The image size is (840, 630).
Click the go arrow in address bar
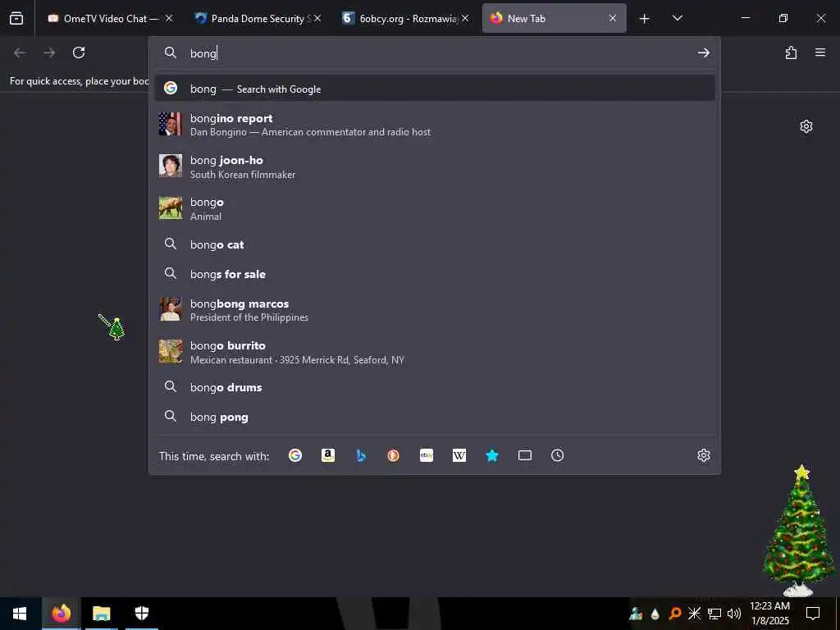point(703,52)
